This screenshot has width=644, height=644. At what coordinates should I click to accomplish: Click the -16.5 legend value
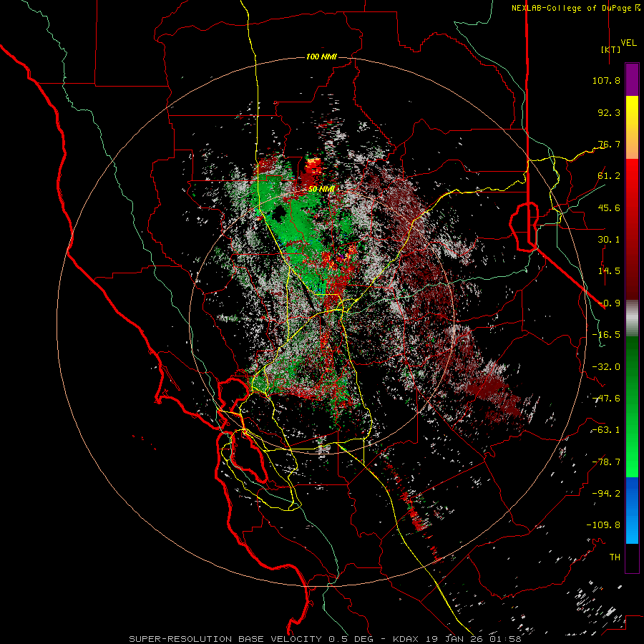[606, 335]
